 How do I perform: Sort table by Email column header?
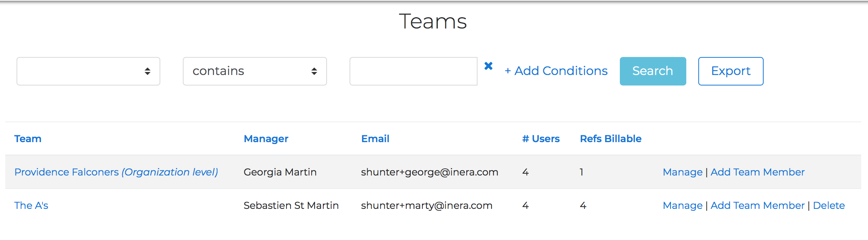click(375, 139)
